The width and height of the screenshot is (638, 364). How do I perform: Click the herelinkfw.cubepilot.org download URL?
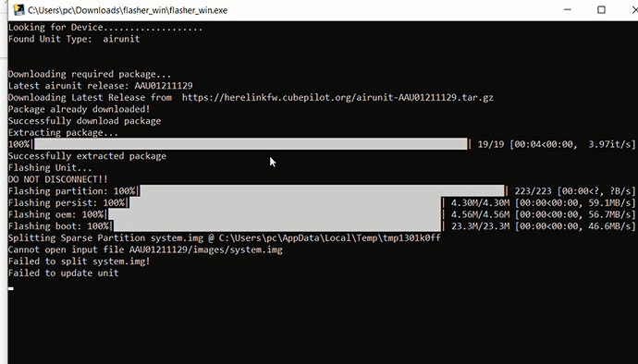coord(337,98)
